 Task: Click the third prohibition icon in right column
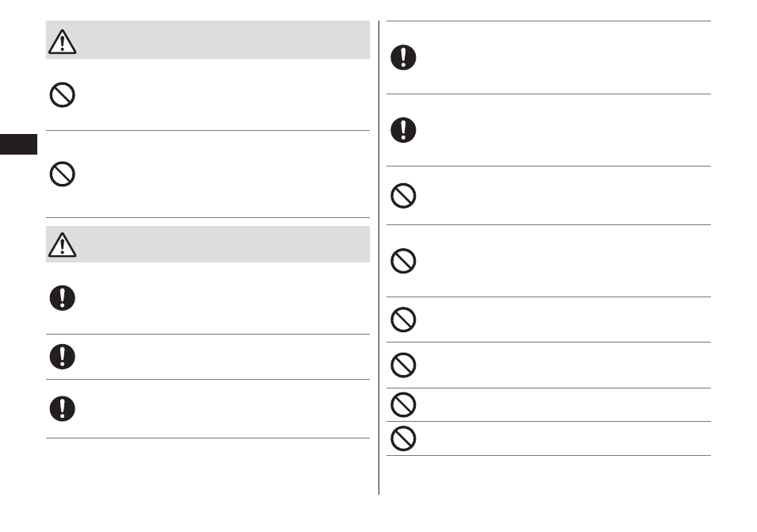pos(403,320)
